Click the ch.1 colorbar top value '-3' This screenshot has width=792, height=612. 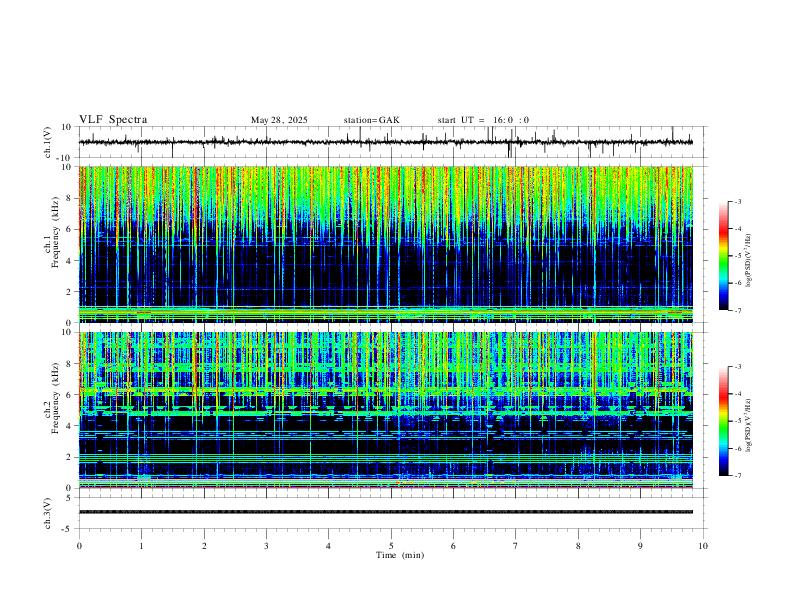point(738,201)
